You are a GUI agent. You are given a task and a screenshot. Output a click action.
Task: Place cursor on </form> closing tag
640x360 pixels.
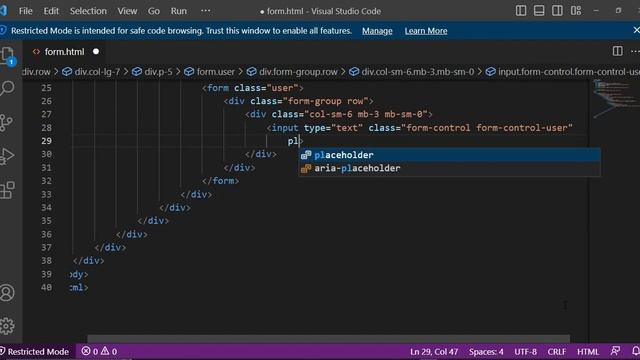pyautogui.click(x=220, y=181)
